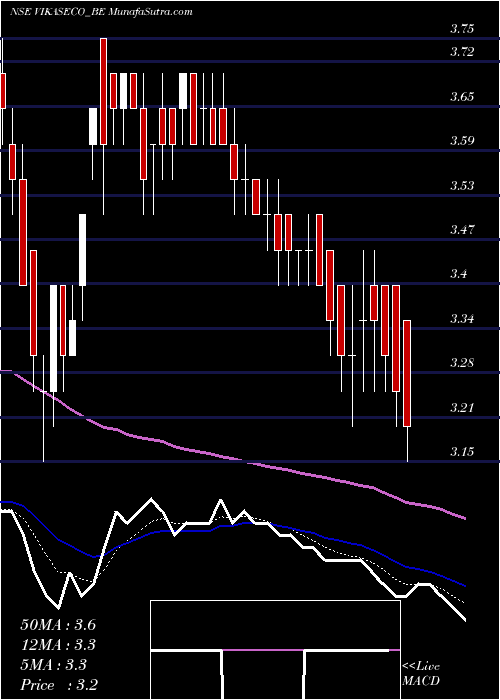The width and height of the screenshot is (500, 700).
Task: Select the 3.59 price axis label
Action: [x=462, y=141]
